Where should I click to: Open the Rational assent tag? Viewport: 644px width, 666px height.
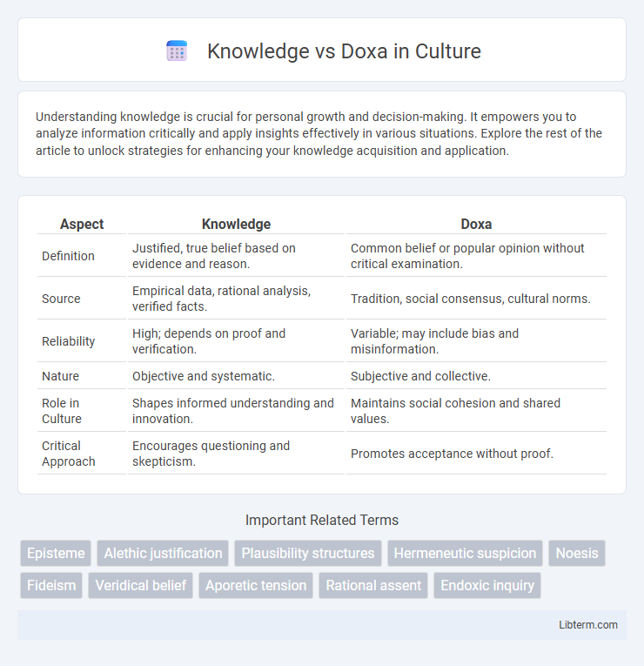373,585
